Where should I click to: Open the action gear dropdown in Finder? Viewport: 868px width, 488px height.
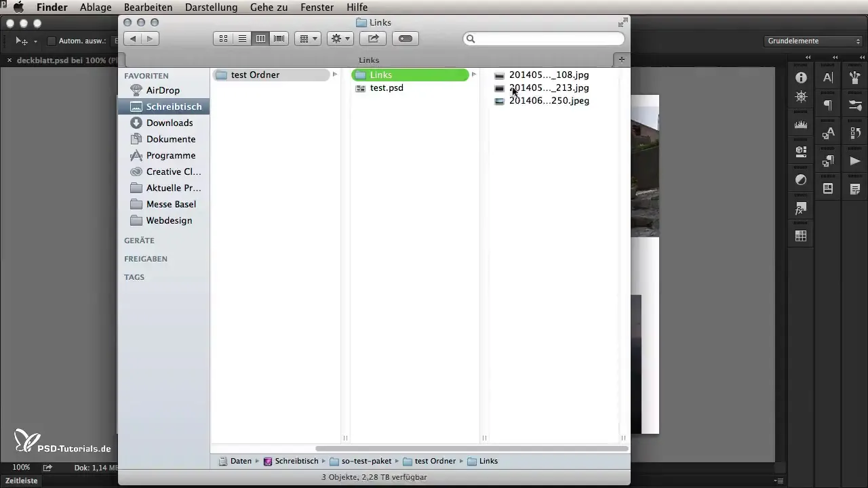tap(340, 39)
